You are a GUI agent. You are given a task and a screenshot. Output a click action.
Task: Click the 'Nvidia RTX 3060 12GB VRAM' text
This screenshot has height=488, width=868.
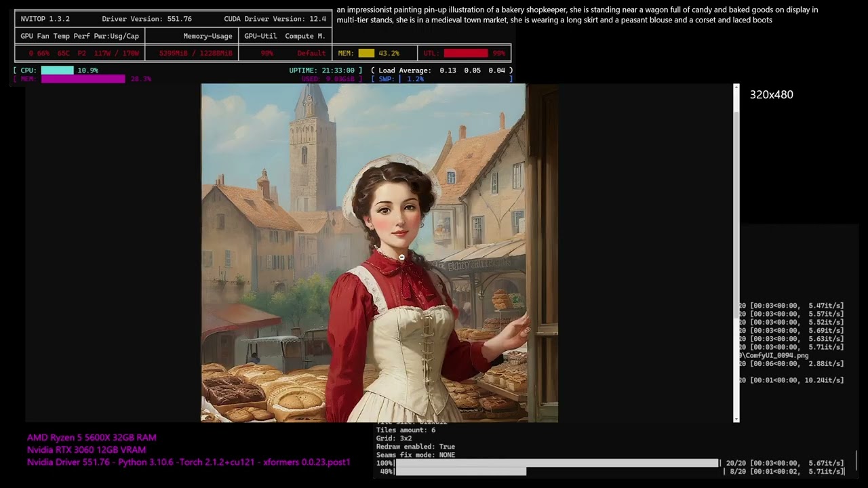pos(86,450)
